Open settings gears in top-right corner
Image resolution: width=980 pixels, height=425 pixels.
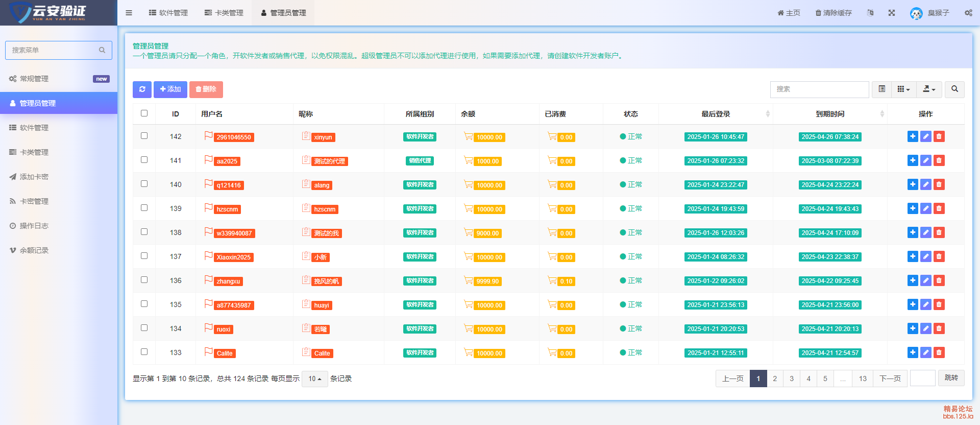click(968, 13)
